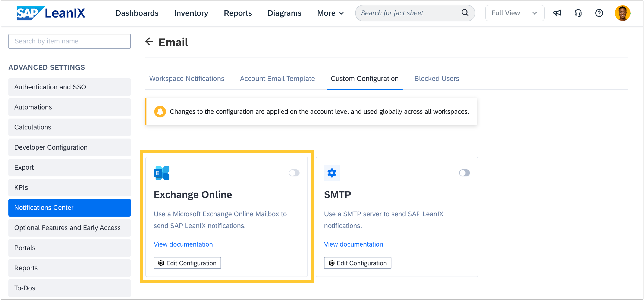This screenshot has height=300, width=644.
Task: Click the support headset icon
Action: (578, 13)
